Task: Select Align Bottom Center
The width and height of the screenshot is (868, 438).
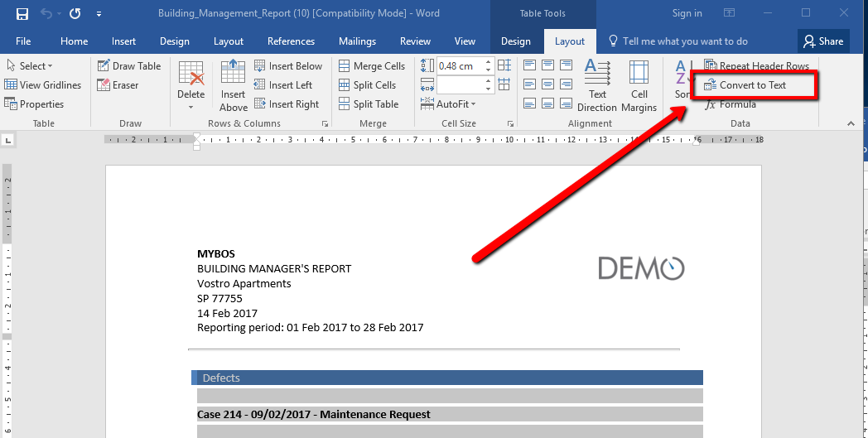Action: [x=547, y=103]
